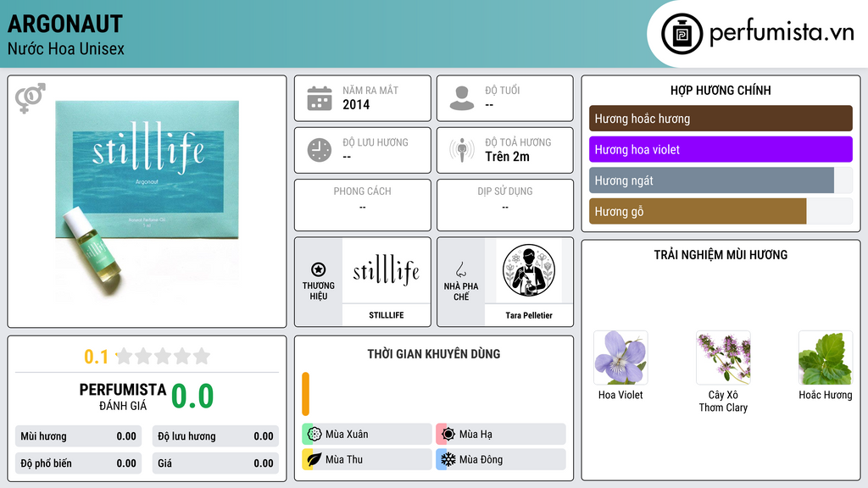
Task: Click the unisex gender symbol icon
Action: coord(31,98)
